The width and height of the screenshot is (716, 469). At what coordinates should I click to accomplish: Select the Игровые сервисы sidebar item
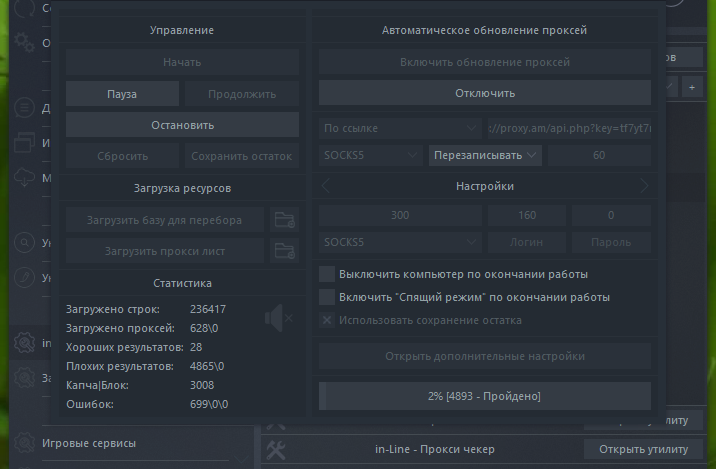tap(89, 443)
